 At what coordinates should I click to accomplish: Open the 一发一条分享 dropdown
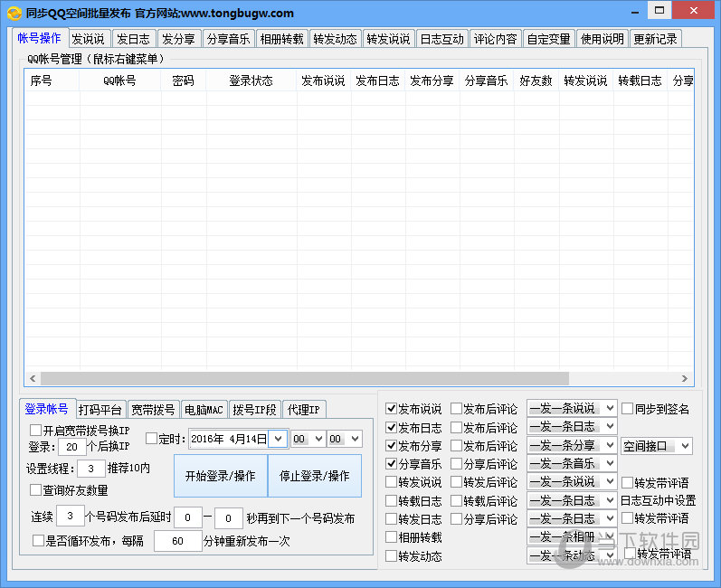point(572,445)
